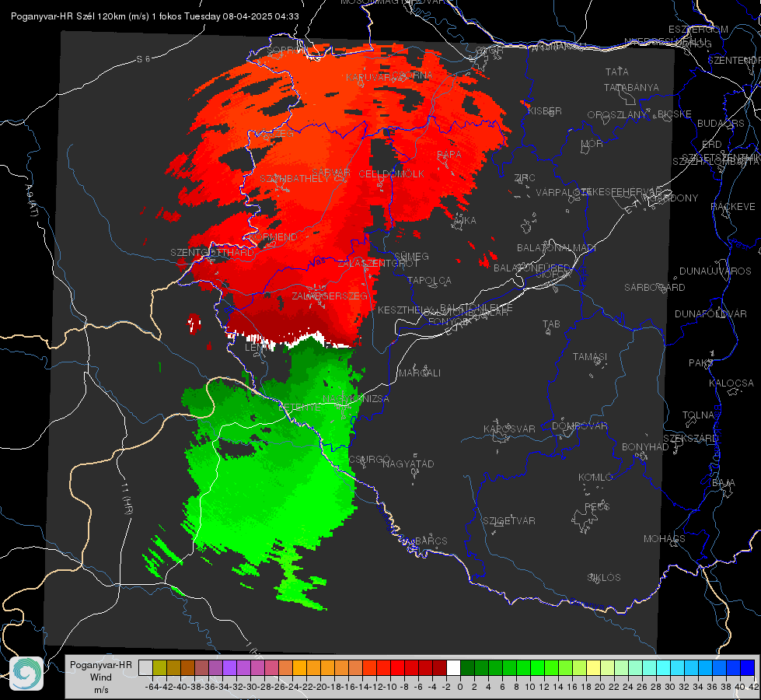Click the TATABANYA label
This screenshot has height=700, width=761.
coord(631,88)
